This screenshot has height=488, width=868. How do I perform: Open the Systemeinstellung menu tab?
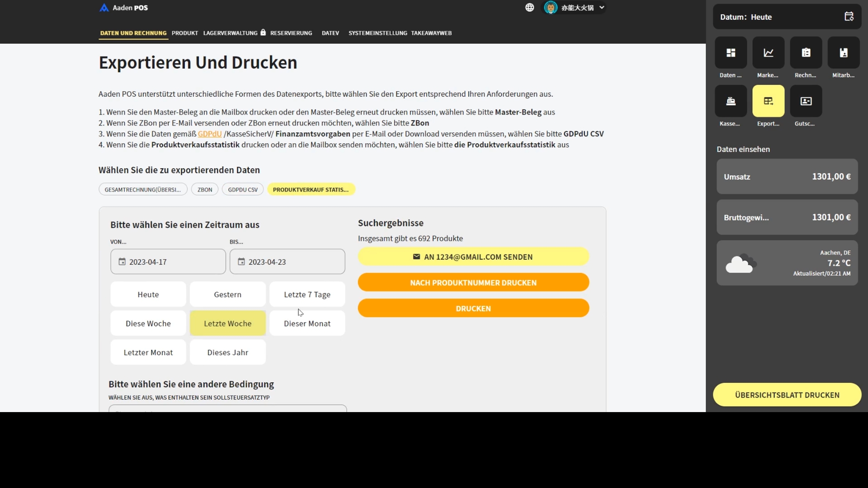(x=377, y=33)
